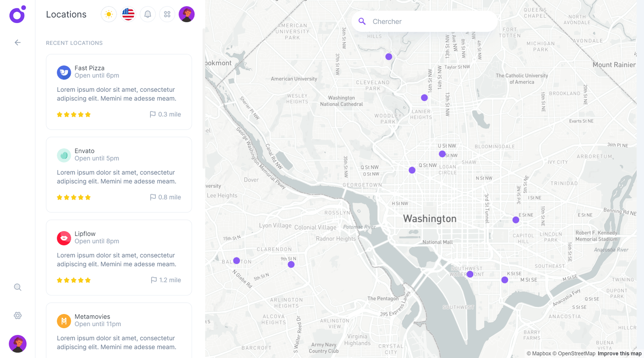This screenshot has height=358, width=644.
Task: Open the US flag language selector
Action: point(128,14)
